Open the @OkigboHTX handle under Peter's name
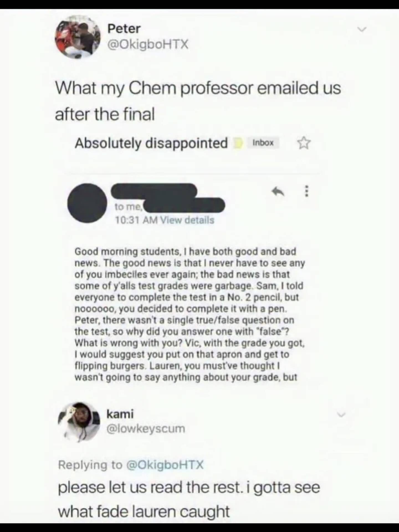Image resolution: width=399 pixels, height=532 pixels. (x=148, y=44)
